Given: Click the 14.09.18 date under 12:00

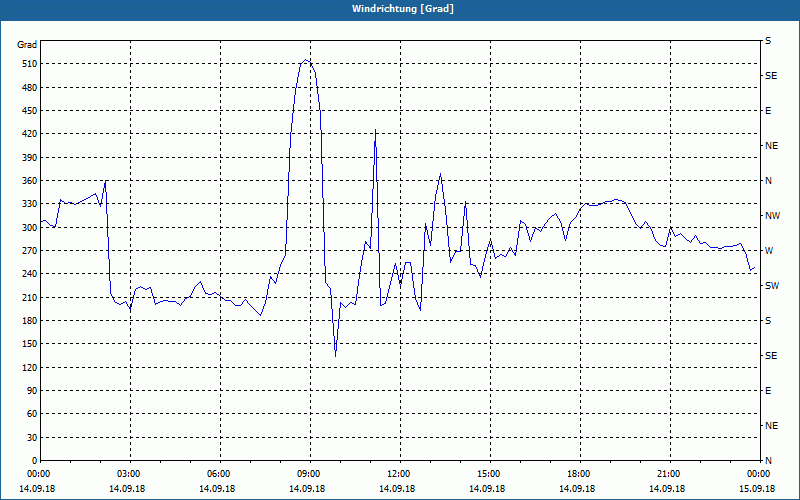Looking at the screenshot, I should click(x=397, y=489).
